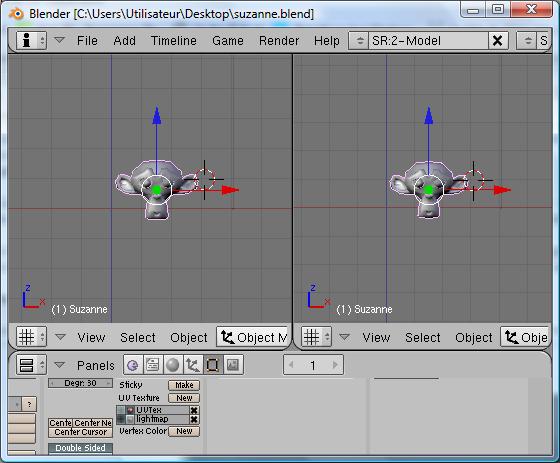Click the green manipulator center in right viewport
This screenshot has width=560, height=463.
click(x=429, y=190)
